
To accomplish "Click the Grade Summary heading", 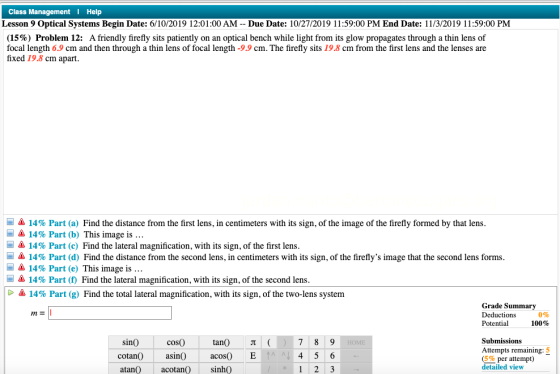I will 509,306.
